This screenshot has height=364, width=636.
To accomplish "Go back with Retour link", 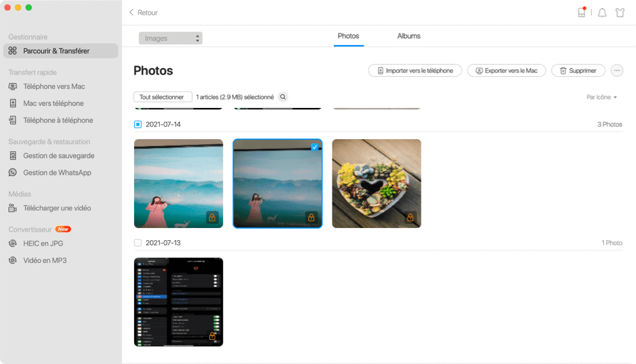I will (x=148, y=13).
